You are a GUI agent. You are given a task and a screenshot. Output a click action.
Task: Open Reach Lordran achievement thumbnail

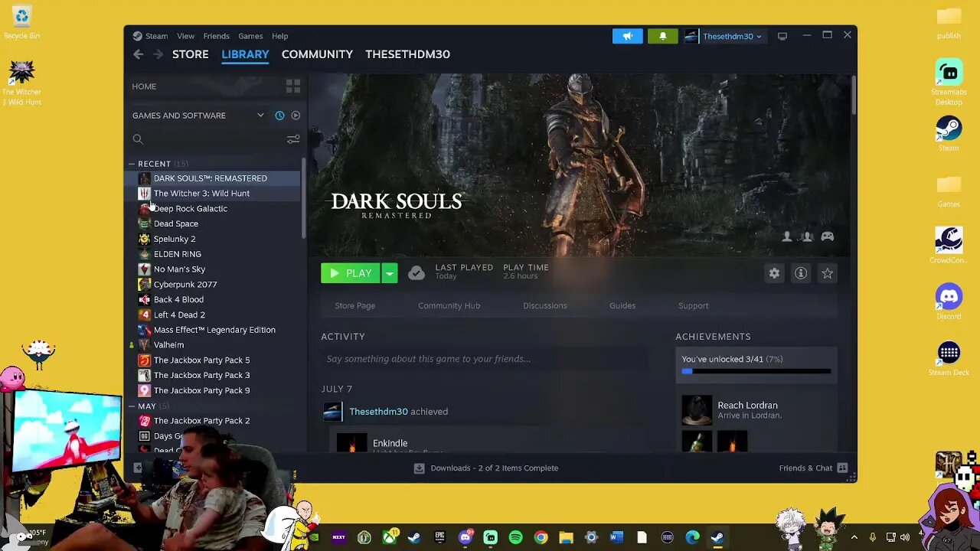pyautogui.click(x=697, y=410)
